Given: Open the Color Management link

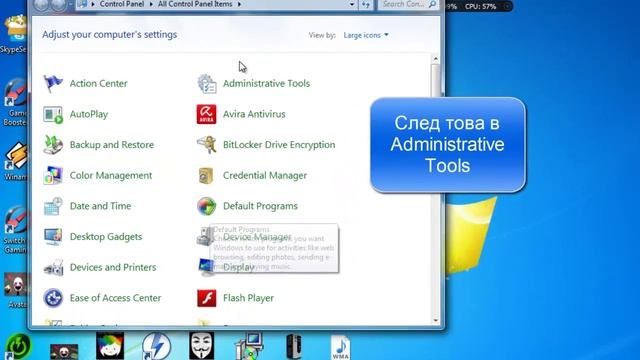Looking at the screenshot, I should 111,175.
